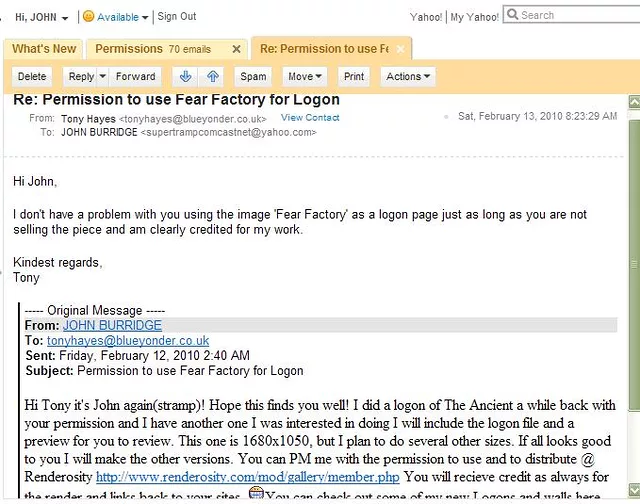This screenshot has width=640, height=504.
Task: Expand the Move dropdown menu
Action: [305, 76]
